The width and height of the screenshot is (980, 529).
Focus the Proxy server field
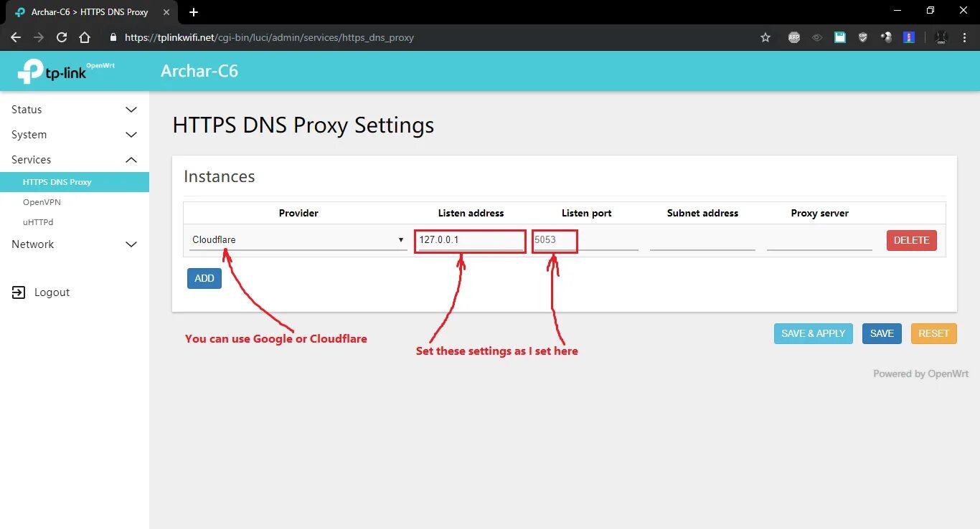pyautogui.click(x=819, y=240)
